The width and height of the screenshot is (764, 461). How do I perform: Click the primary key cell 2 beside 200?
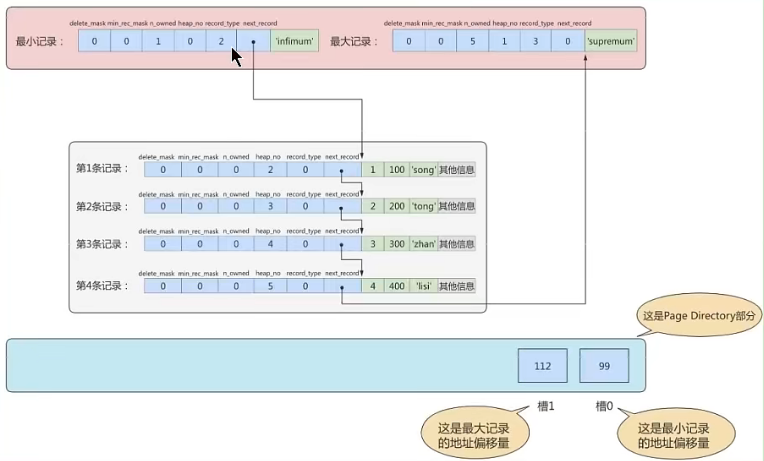(x=373, y=206)
